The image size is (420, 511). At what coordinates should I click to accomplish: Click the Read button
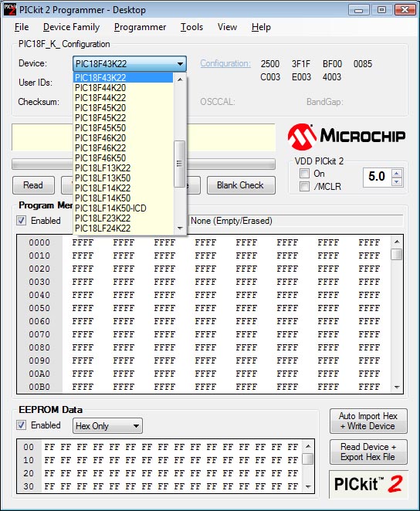coord(33,185)
